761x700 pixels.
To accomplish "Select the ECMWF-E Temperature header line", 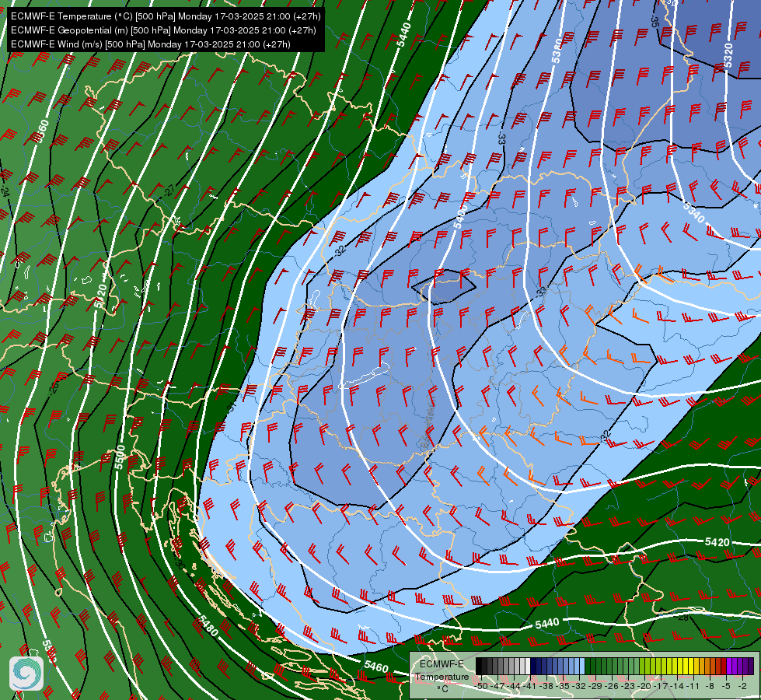I will point(166,16).
